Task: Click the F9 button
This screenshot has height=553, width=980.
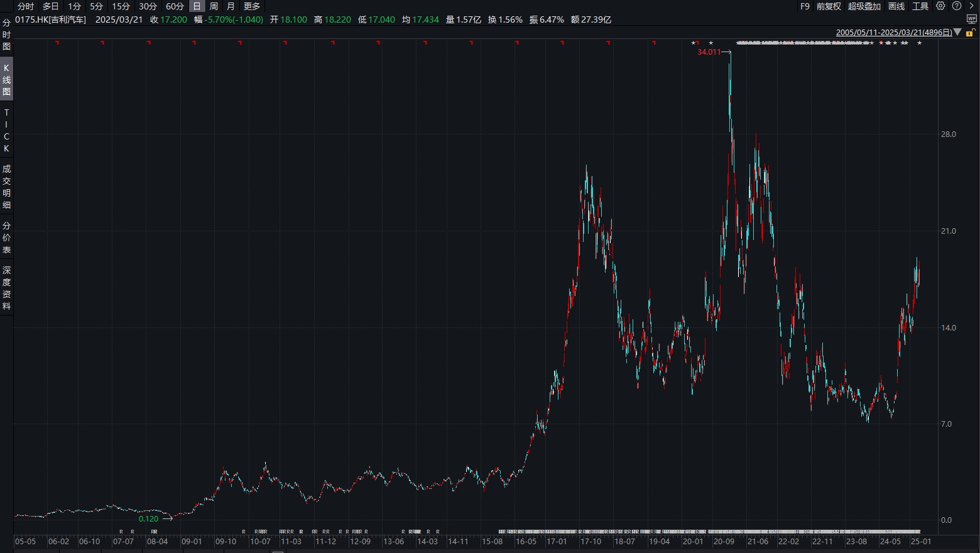Action: pos(805,6)
